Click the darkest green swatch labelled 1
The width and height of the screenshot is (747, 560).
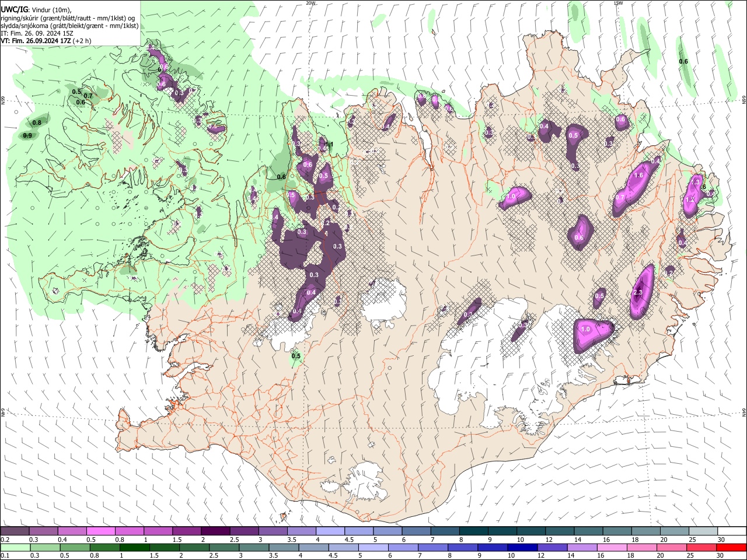coord(134,547)
